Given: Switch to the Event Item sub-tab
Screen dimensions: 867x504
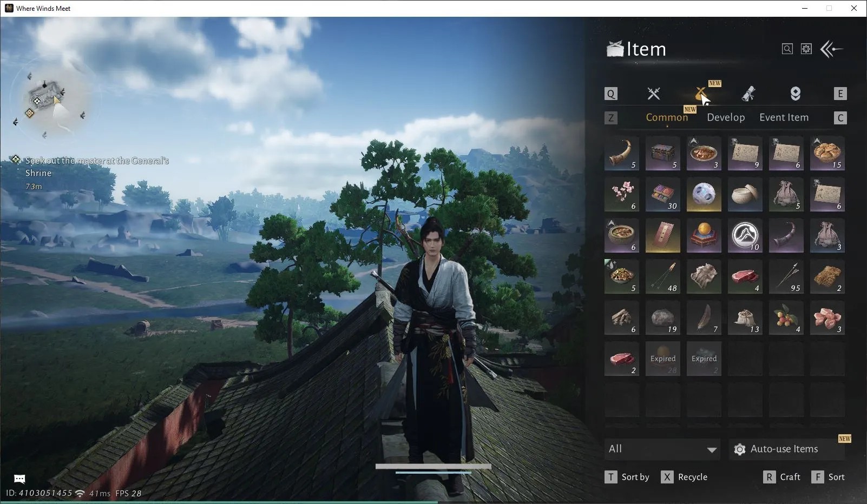Looking at the screenshot, I should 784,117.
